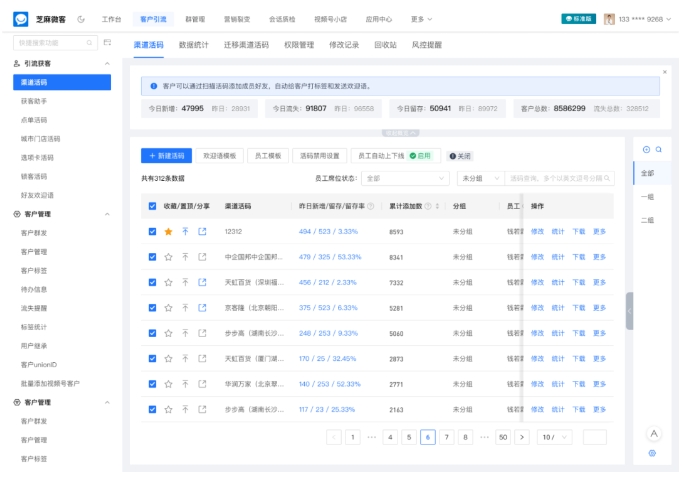Share the 天虹百货（深圳福 channel code
The height and width of the screenshot is (484, 686).
(202, 283)
